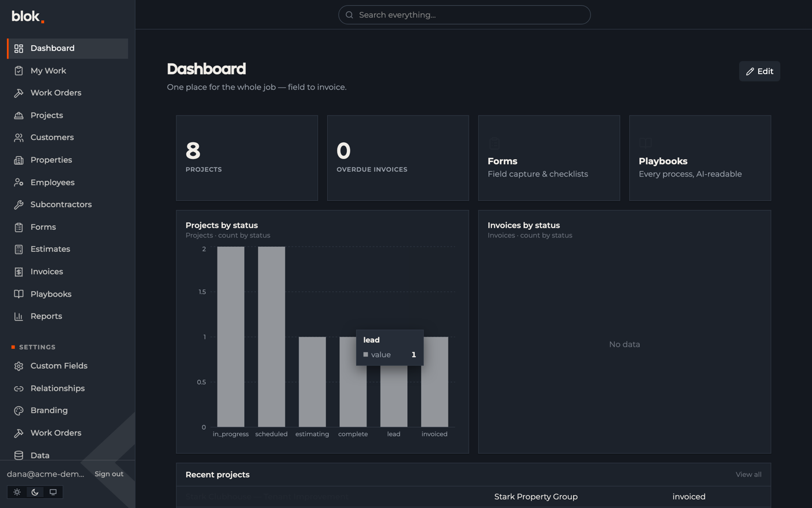Image resolution: width=812 pixels, height=508 pixels.
Task: Click in the Search everything field
Action: [x=465, y=15]
